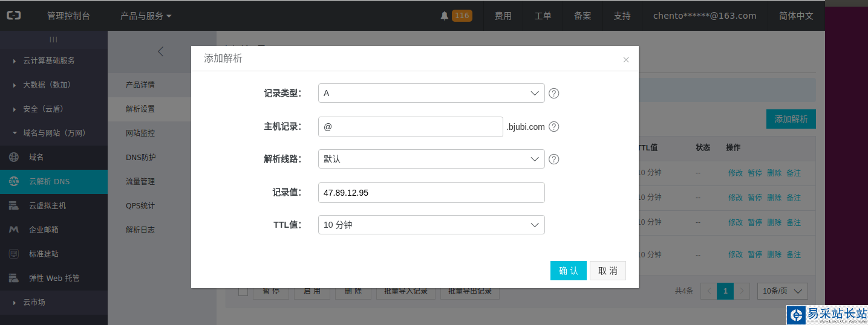Open the 记录类型 dropdown

431,93
